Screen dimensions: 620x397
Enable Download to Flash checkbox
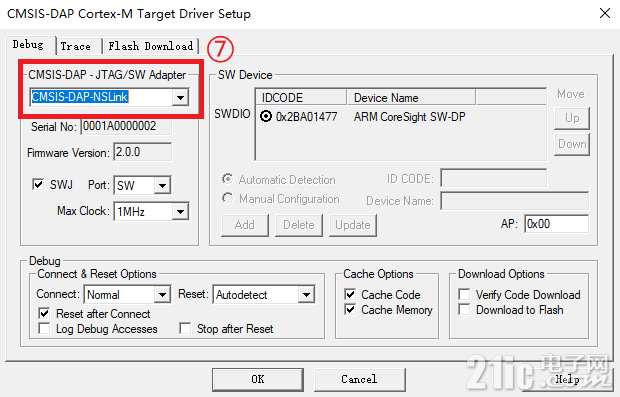click(x=464, y=310)
